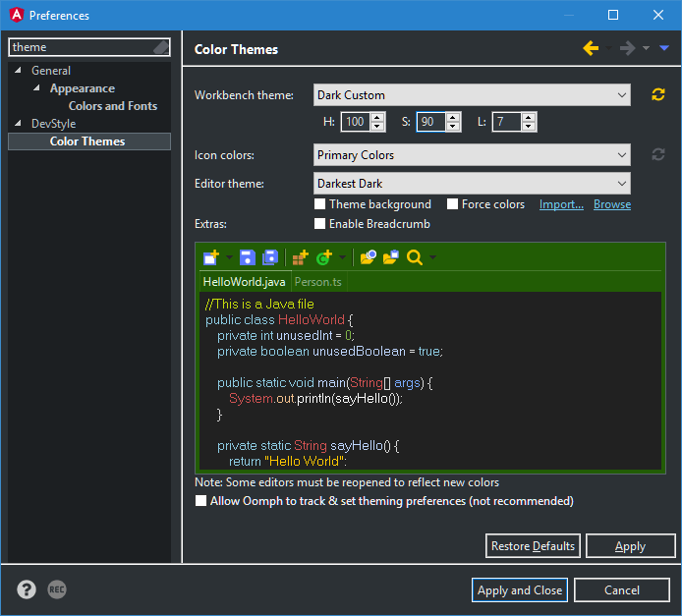Click the back navigation arrow

click(590, 48)
